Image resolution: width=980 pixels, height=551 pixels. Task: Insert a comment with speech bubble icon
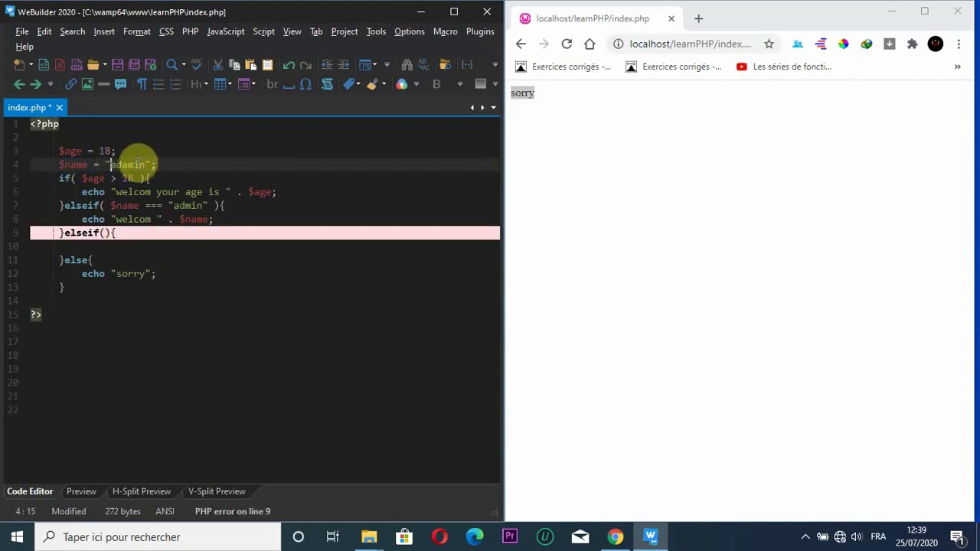pos(120,84)
